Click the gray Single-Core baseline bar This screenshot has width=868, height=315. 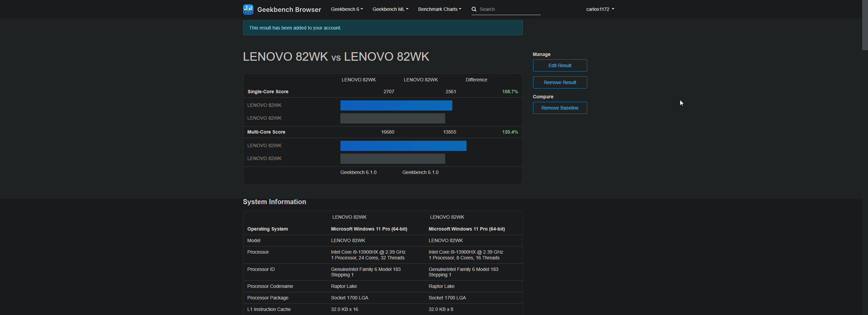393,118
